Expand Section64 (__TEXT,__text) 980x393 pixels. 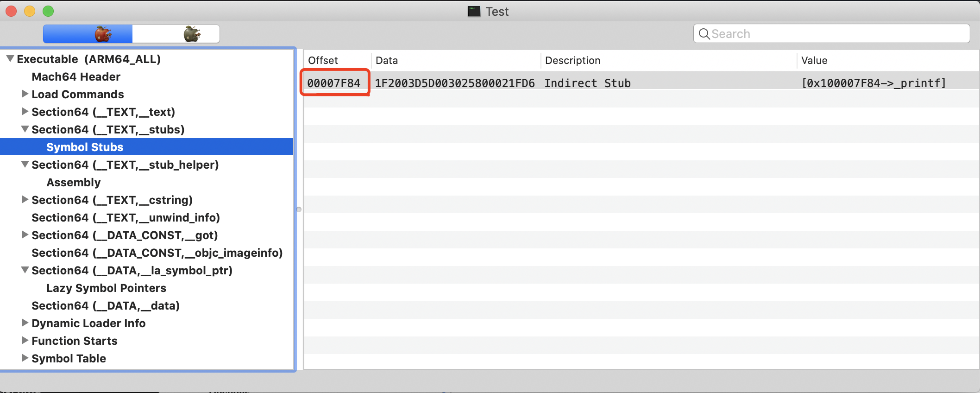click(x=25, y=112)
